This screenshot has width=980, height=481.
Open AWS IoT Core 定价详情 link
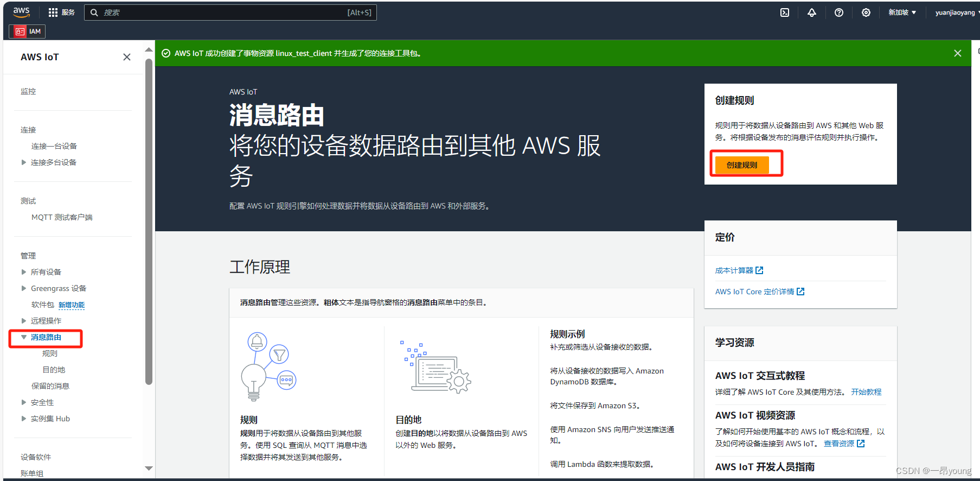(754, 292)
